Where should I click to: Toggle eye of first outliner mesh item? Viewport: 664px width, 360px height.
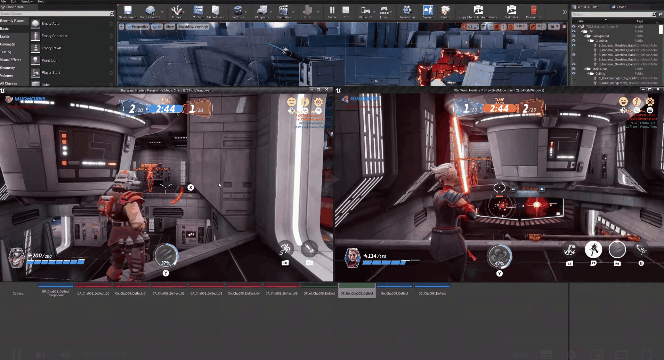tap(574, 45)
